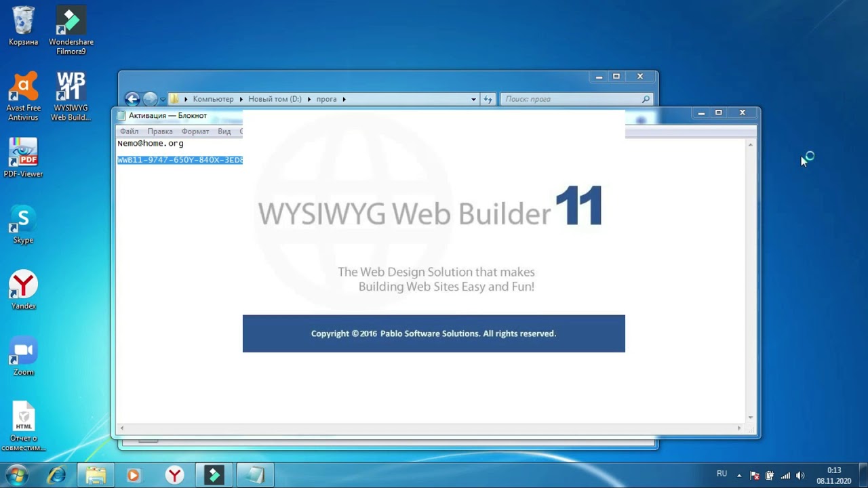Viewport: 868px width, 488px height.
Task: Open Explorer's recent pages dropdown arrow
Action: pos(162,99)
